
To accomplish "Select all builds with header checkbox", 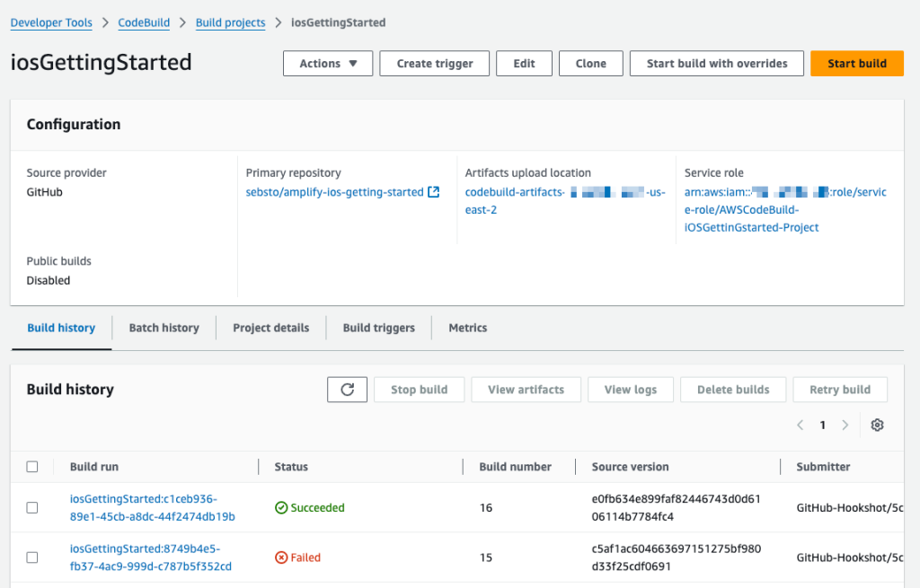I will tap(32, 467).
